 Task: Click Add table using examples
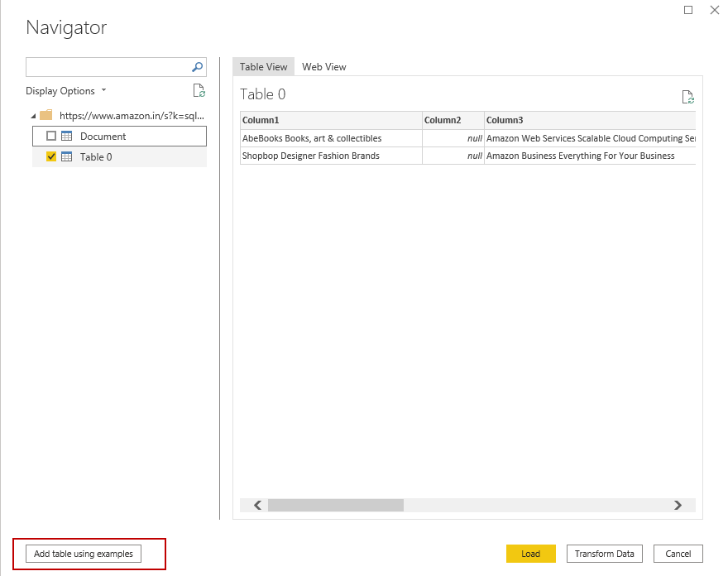pos(84,554)
